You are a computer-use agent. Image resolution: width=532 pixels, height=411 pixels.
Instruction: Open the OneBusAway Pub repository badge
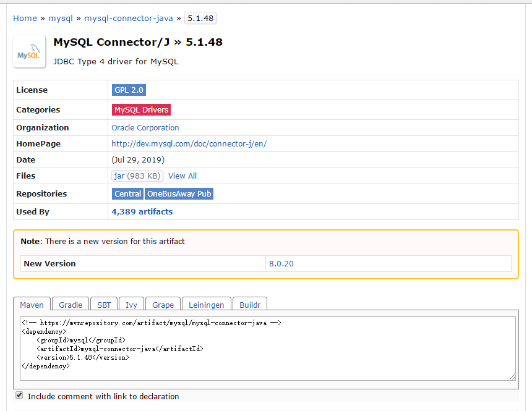(x=179, y=193)
